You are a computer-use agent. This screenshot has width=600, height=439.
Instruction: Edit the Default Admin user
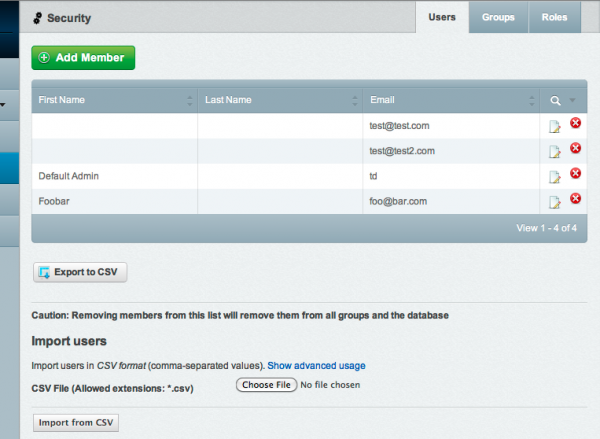click(x=554, y=177)
